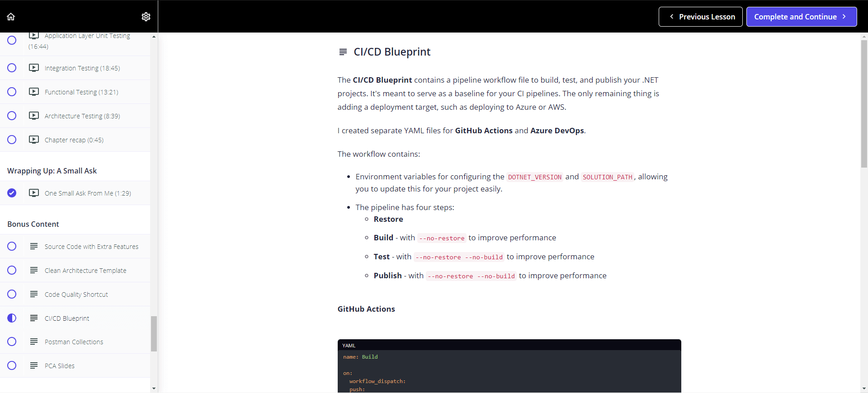
Task: Click inside the YAML code block
Action: click(509, 370)
